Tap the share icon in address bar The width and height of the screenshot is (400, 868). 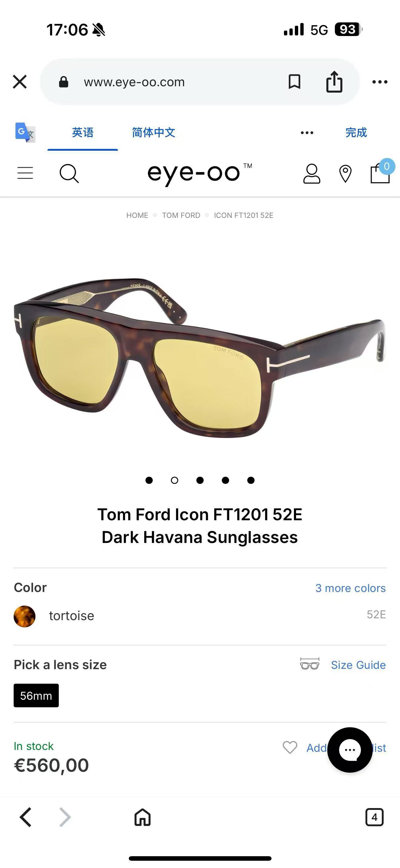[x=334, y=81]
